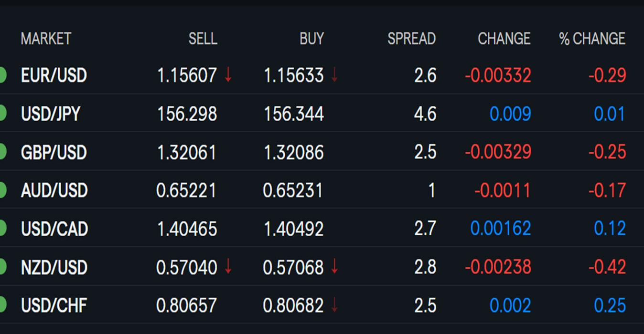
Task: Click the red down arrow beside NZD/USD sell price
Action: 228,267
